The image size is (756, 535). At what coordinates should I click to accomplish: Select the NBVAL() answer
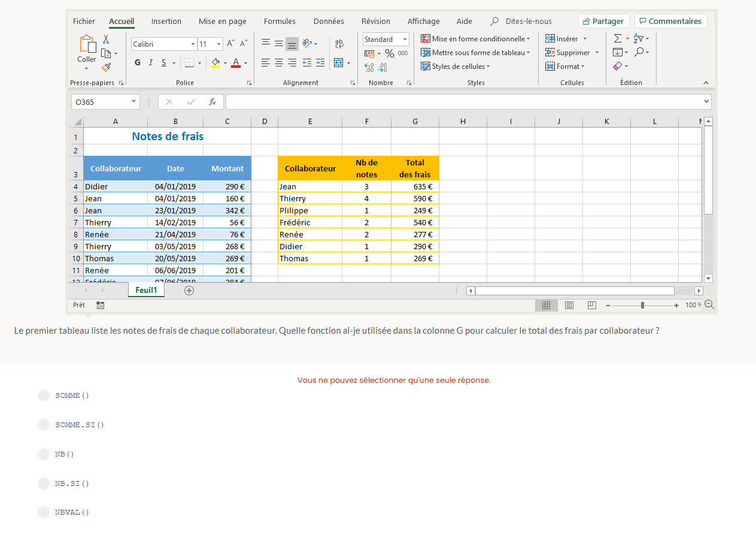point(44,512)
